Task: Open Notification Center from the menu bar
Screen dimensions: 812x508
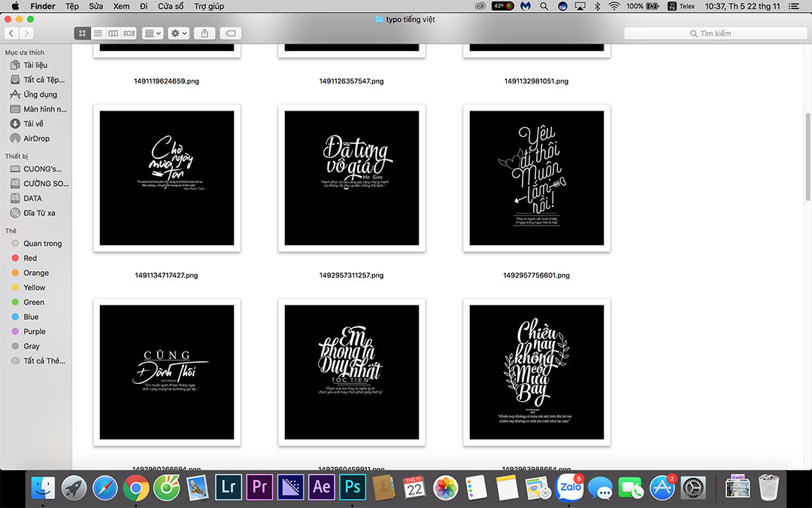Action: pos(793,6)
